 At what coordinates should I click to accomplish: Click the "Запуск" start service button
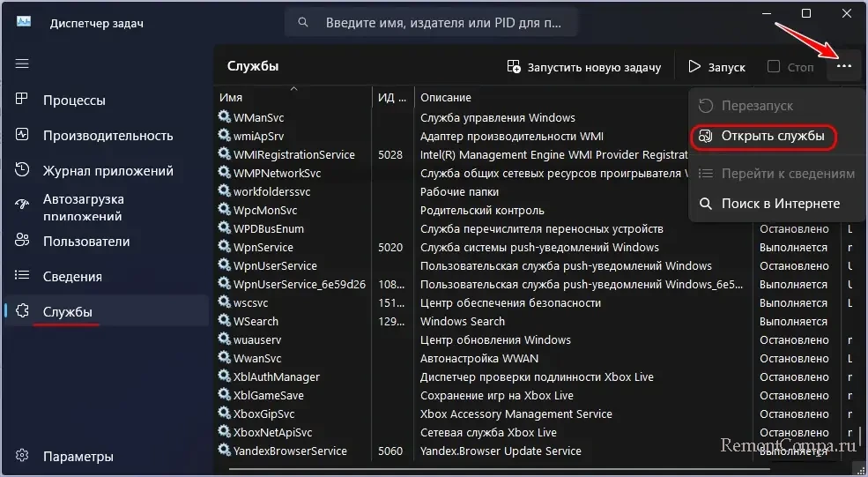tap(716, 67)
